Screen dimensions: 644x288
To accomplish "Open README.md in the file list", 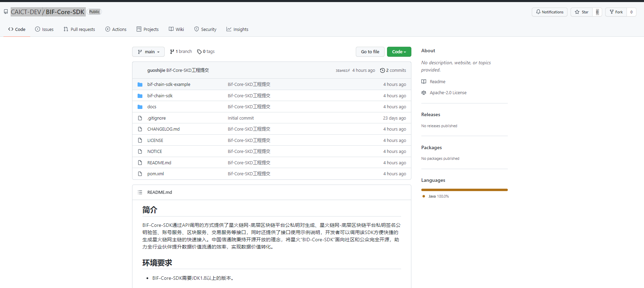I will [159, 163].
